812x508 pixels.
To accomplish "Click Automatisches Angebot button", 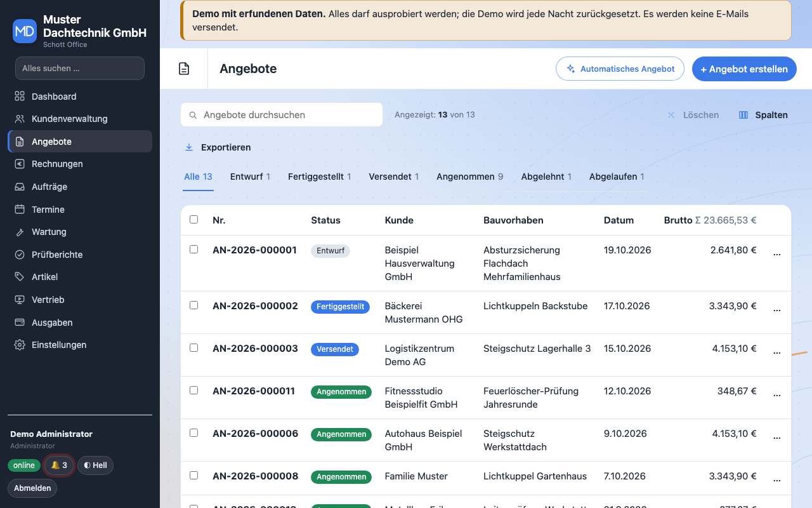I will 620,69.
